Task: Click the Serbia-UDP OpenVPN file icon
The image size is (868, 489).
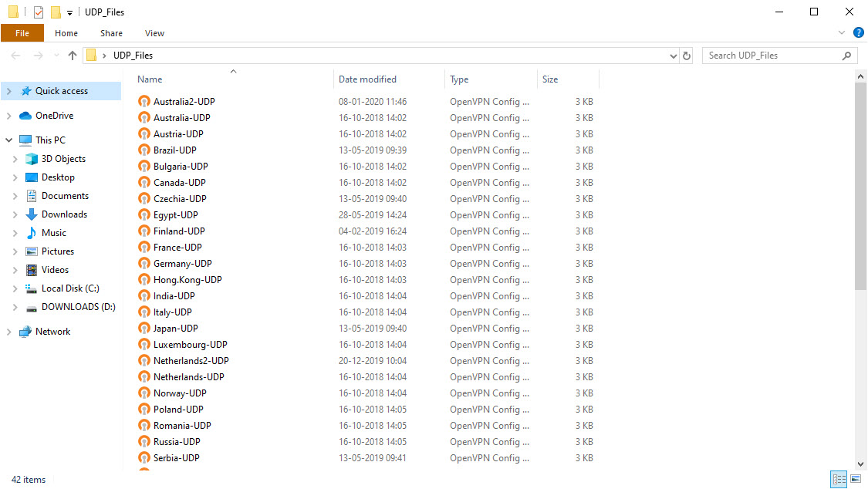Action: click(x=144, y=457)
